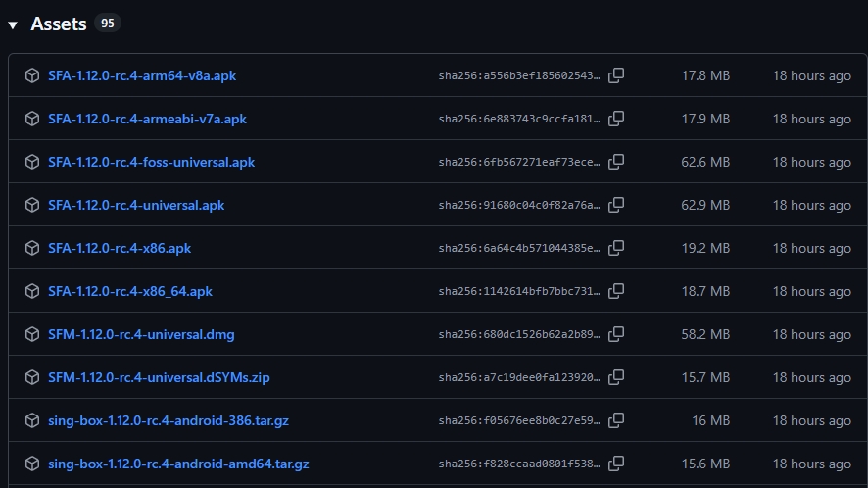Screen dimensions: 868x488
Task: Copy hash of sing-box android-amd64 tarball
Action: 616,464
